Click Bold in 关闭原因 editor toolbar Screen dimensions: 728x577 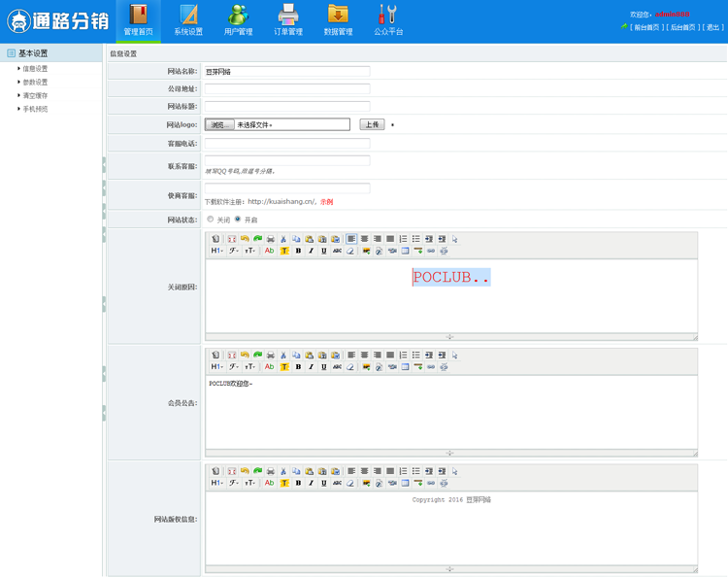[x=298, y=251]
